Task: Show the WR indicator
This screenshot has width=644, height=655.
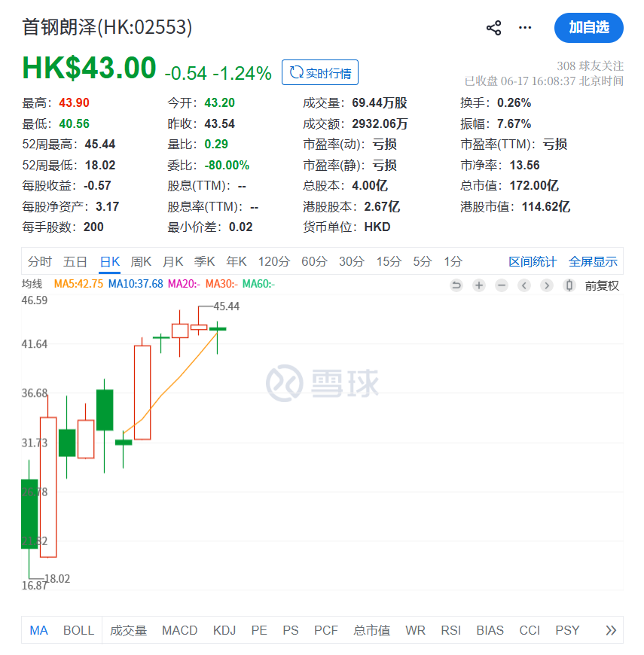Action: tap(416, 630)
